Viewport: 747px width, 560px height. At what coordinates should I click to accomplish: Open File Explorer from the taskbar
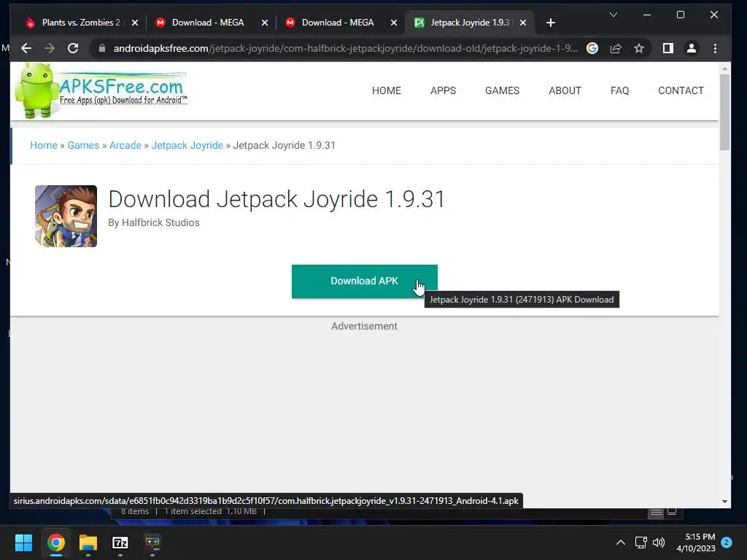point(88,542)
